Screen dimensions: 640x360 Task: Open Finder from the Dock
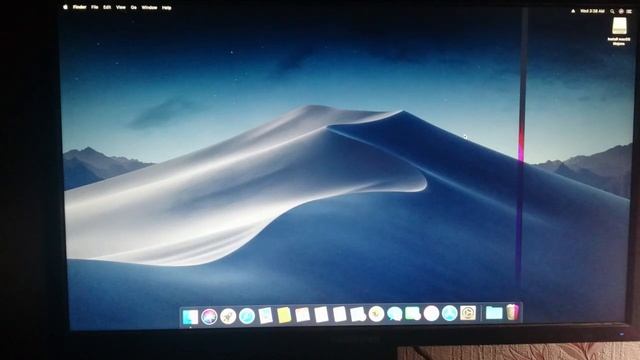point(190,317)
